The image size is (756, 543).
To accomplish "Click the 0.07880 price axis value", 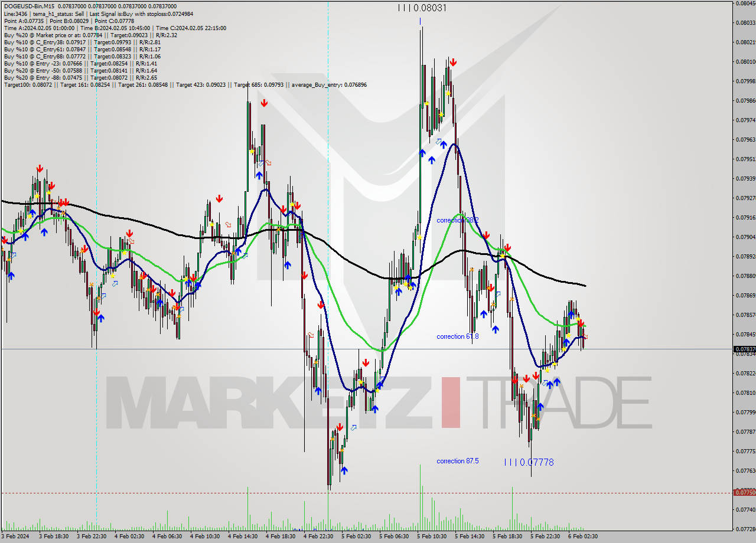I will pyautogui.click(x=745, y=276).
